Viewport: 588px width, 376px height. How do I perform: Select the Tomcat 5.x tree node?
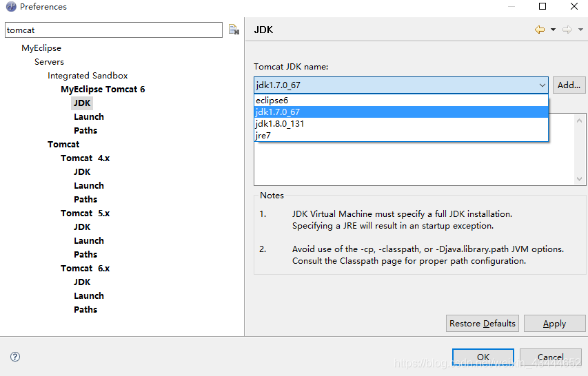tap(85, 213)
